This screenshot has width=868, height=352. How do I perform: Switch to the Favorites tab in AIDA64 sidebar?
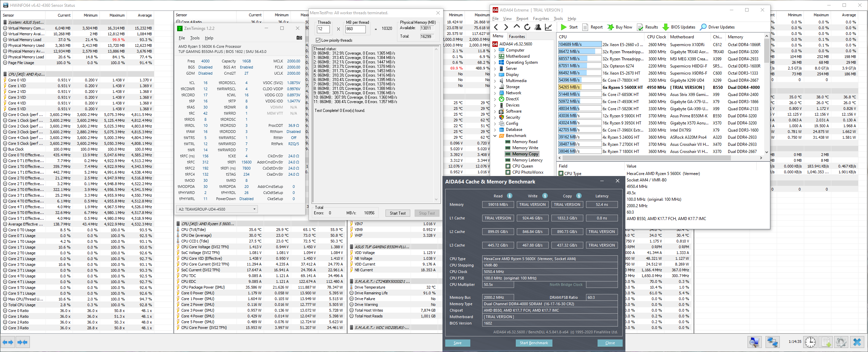(517, 37)
